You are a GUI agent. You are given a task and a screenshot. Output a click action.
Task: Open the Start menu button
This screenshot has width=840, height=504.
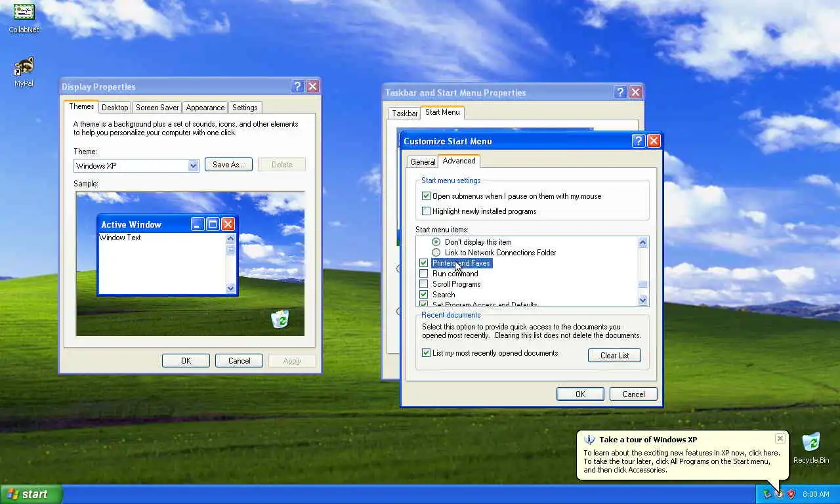tap(31, 494)
